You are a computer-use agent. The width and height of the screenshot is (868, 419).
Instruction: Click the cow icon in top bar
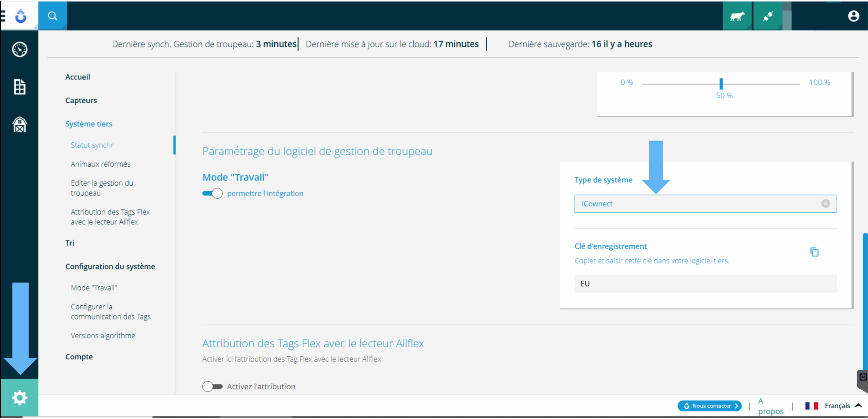click(x=737, y=16)
